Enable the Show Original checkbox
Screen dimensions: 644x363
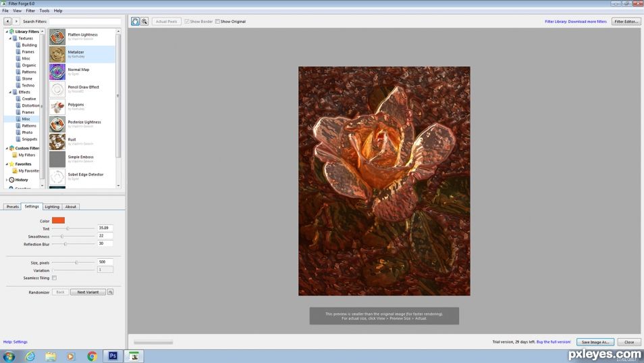click(x=217, y=22)
